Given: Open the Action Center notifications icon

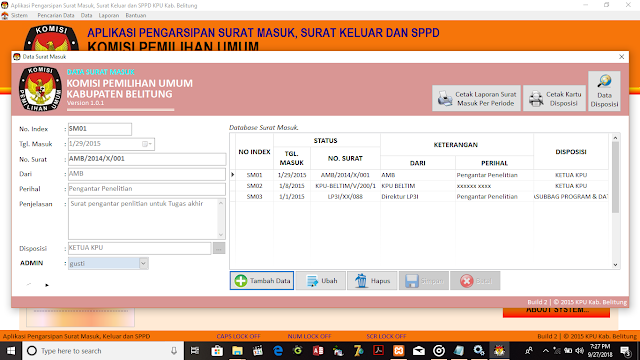Looking at the screenshot, I should pyautogui.click(x=625, y=351).
